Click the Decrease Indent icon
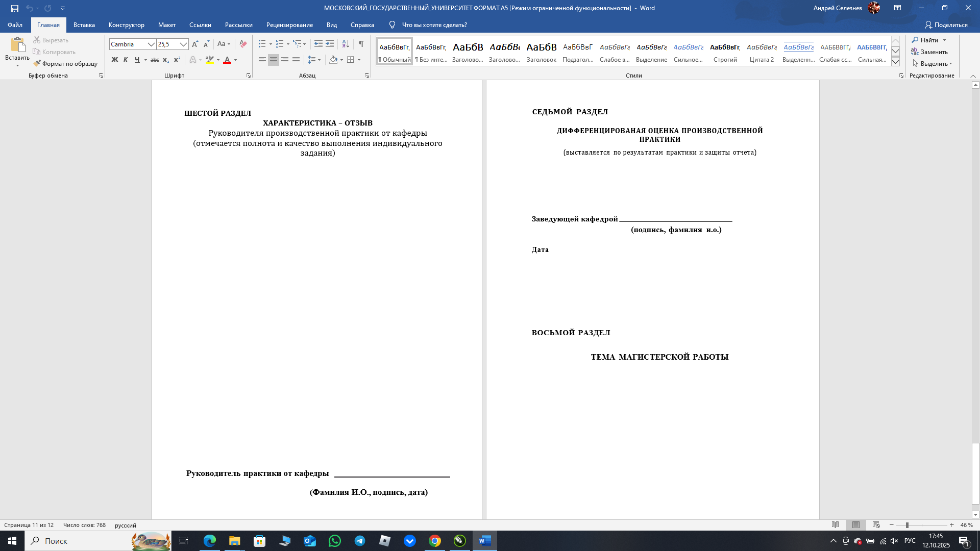Image resolution: width=980 pixels, height=551 pixels. [318, 44]
